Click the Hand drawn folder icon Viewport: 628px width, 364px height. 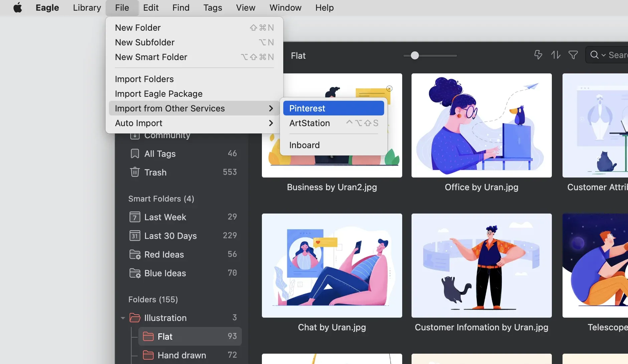point(148,355)
